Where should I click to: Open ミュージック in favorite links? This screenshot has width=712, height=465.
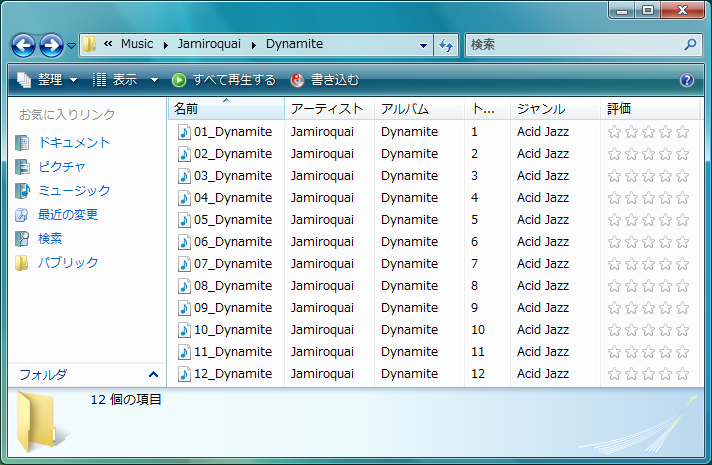(x=73, y=190)
